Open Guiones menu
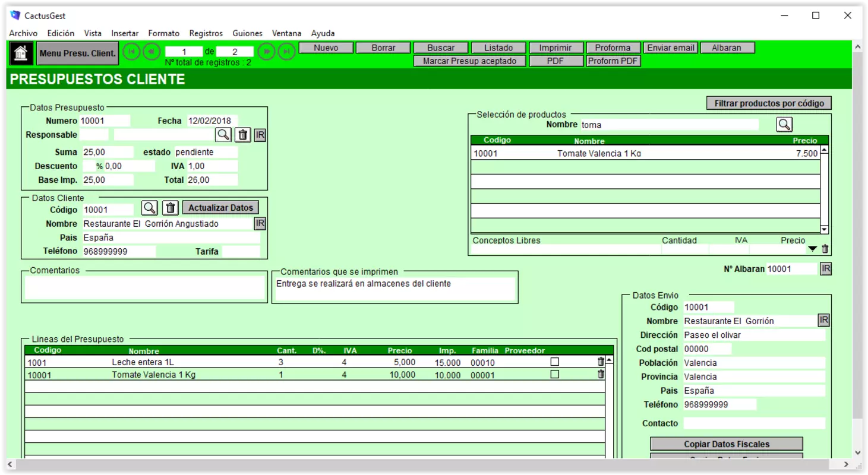Image resolution: width=868 pixels, height=475 pixels. coord(247,33)
